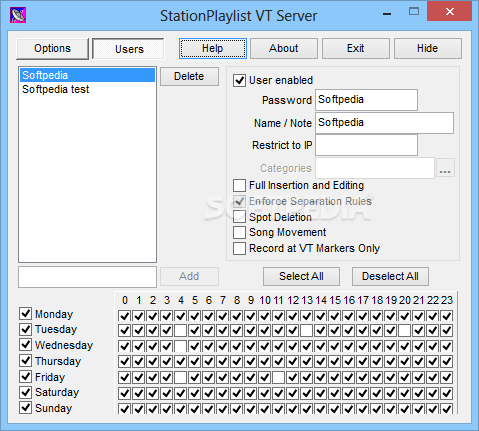Uncheck Monday hour 0 box
This screenshot has width=479, height=431.
pyautogui.click(x=124, y=316)
